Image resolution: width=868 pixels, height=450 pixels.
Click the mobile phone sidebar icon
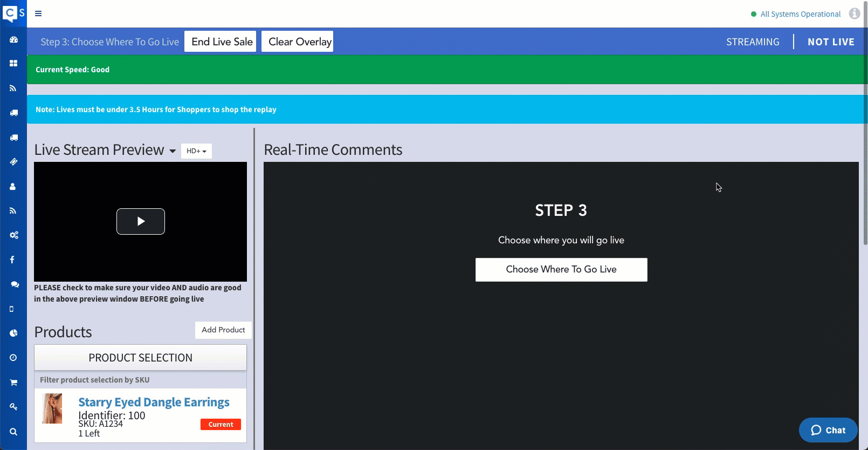click(x=12, y=309)
